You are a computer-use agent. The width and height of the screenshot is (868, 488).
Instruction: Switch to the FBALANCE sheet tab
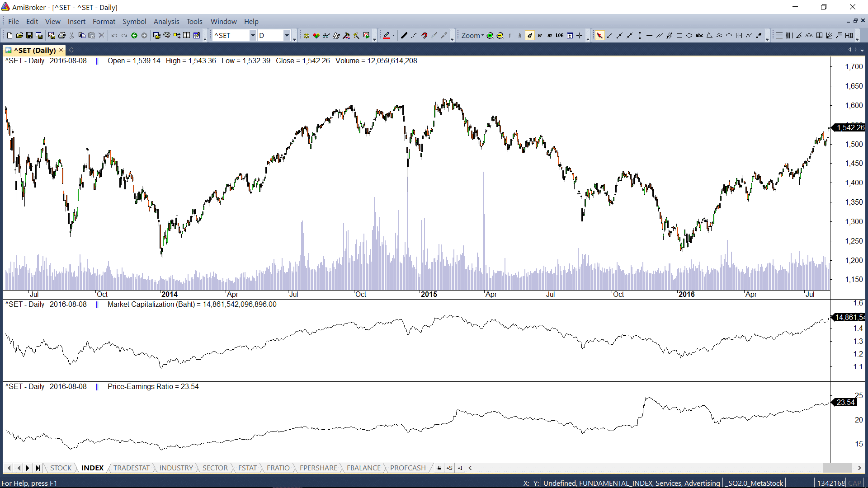coord(363,468)
